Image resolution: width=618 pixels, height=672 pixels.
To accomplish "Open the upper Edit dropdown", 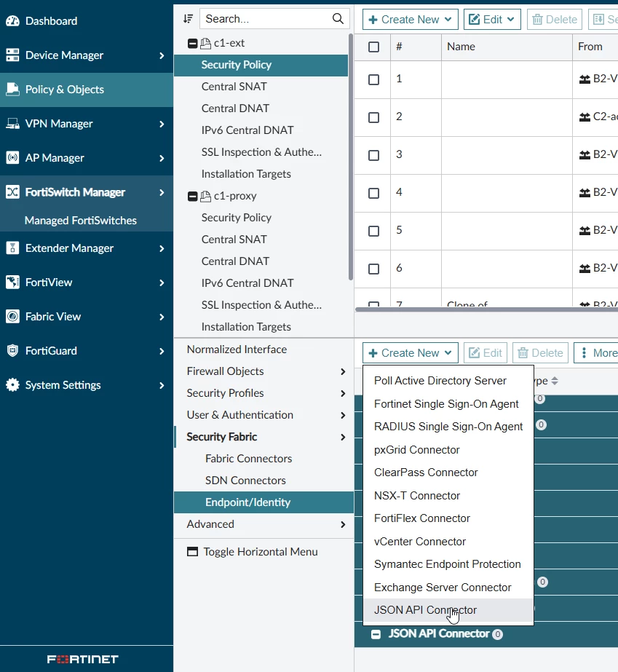I will click(492, 19).
